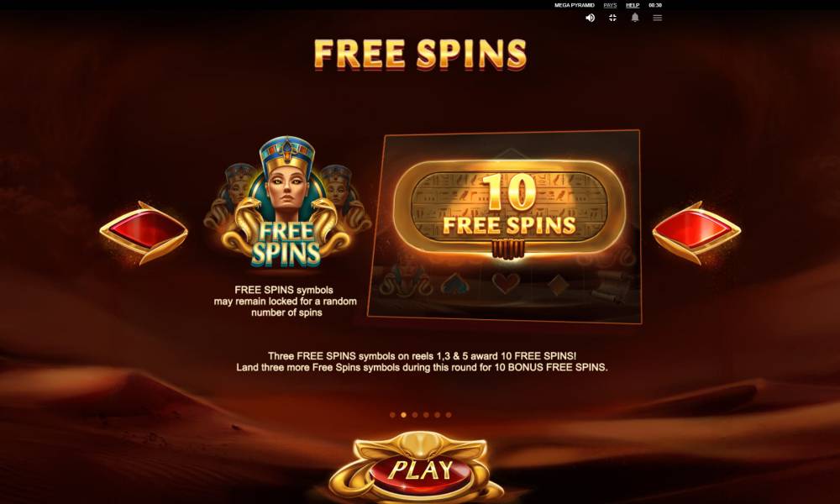The height and width of the screenshot is (504, 840).
Task: Exit fullscreen using the shrink arrows icon
Action: [612, 18]
